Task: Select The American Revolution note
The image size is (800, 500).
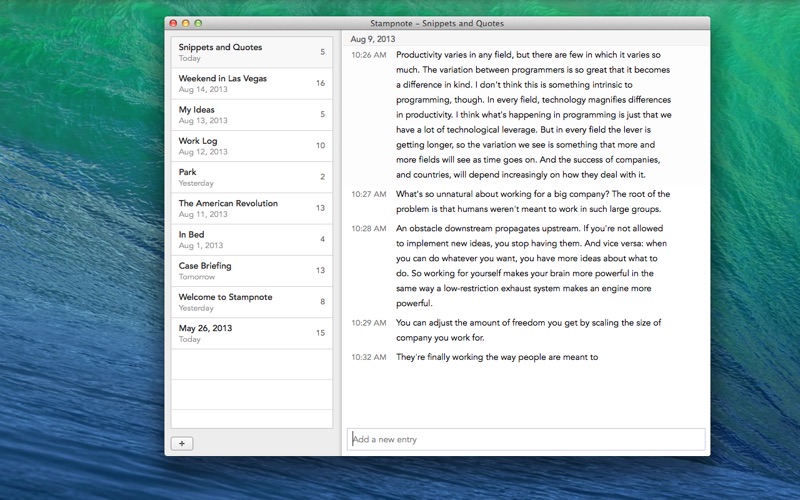Action: point(252,208)
